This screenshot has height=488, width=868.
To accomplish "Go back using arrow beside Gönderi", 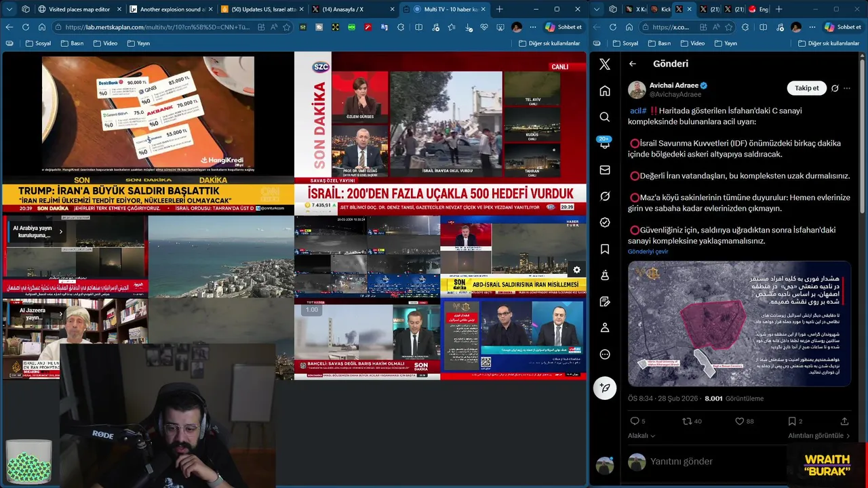I will 632,64.
